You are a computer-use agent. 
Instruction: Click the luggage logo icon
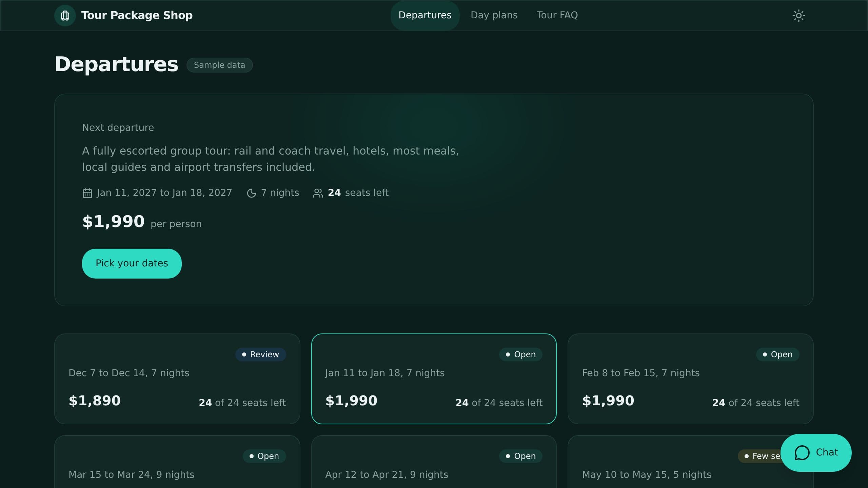click(65, 15)
